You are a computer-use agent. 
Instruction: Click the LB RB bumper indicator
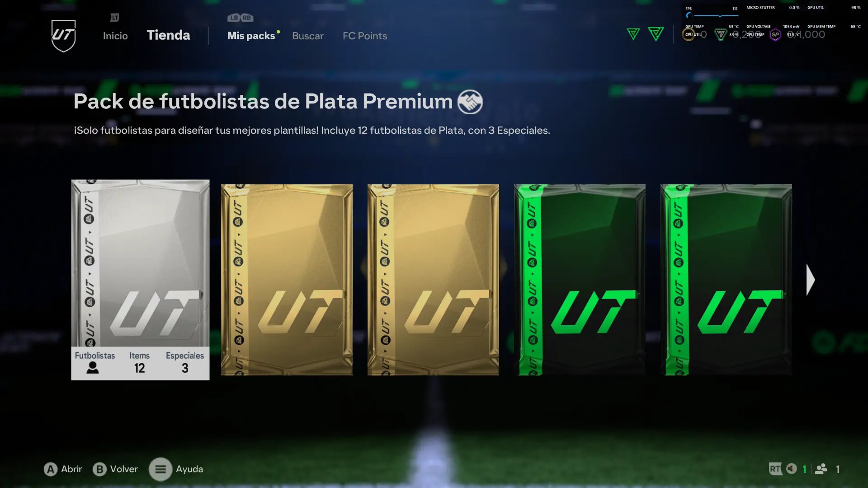(241, 18)
